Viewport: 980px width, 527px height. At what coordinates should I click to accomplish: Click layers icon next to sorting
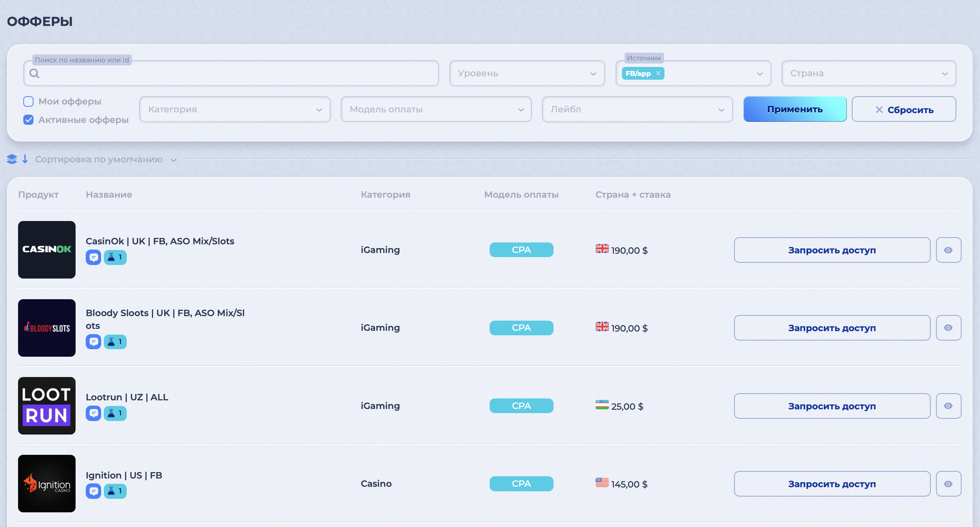(x=12, y=159)
